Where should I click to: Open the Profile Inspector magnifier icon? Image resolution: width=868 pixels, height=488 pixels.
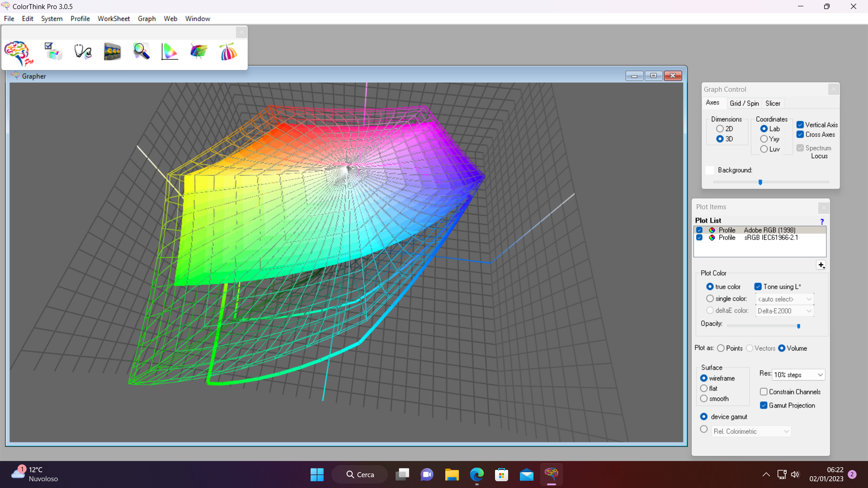tap(141, 52)
